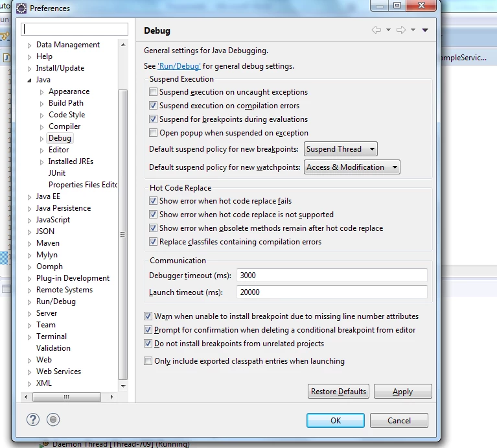Viewport: 497px width, 448px height.
Task: Select the Server tree item
Action: (47, 313)
